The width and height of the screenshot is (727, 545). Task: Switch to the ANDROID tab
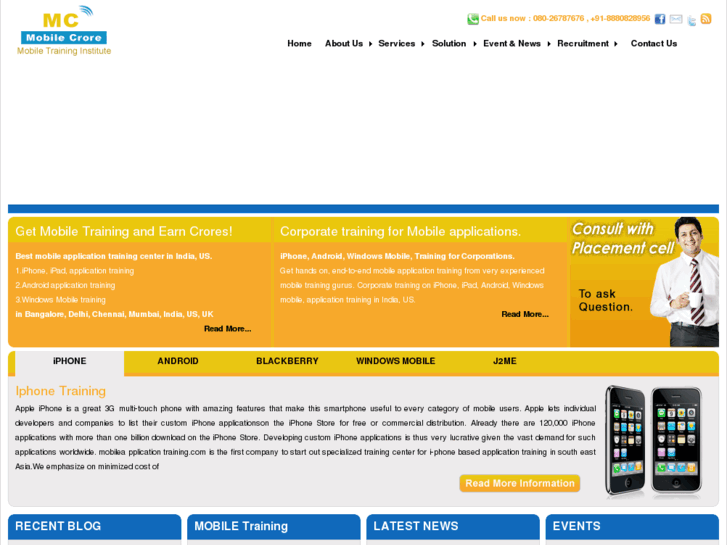(x=178, y=361)
